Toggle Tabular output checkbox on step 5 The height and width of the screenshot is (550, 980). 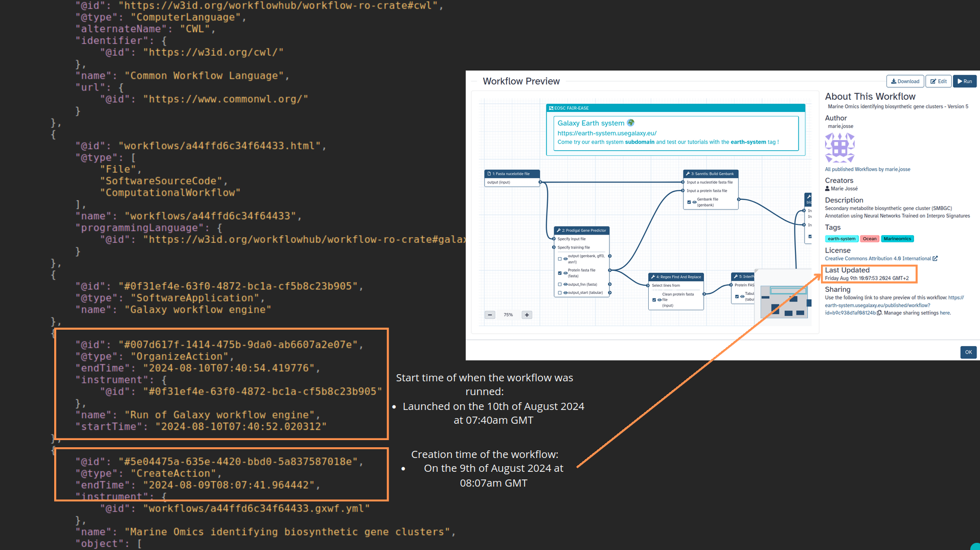(737, 296)
